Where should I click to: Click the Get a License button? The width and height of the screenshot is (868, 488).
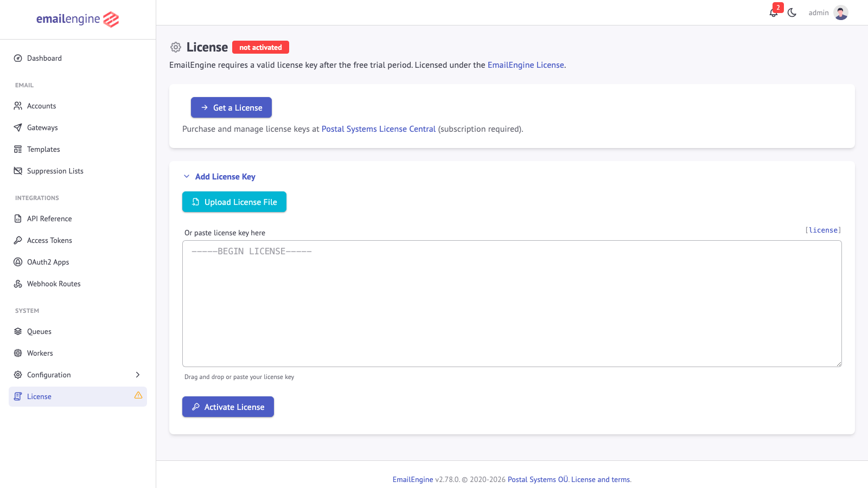231,107
